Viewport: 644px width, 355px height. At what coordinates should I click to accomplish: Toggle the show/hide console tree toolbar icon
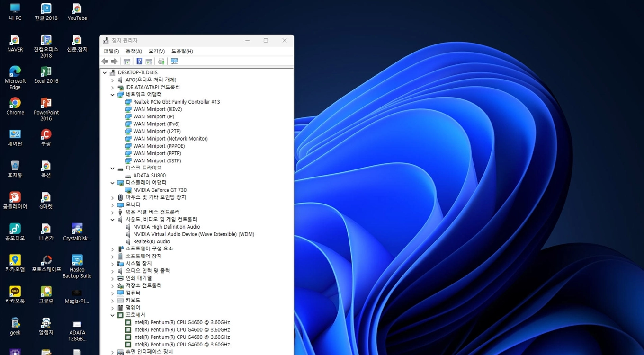pyautogui.click(x=127, y=62)
